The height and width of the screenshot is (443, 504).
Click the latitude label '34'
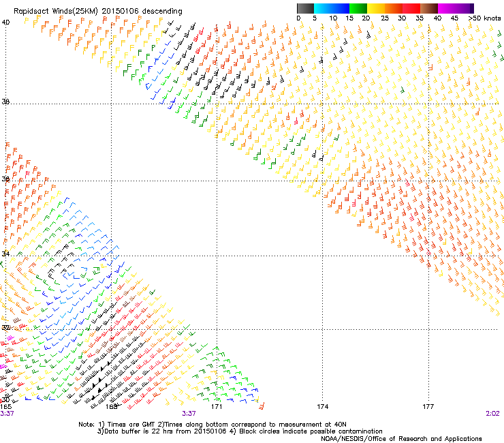click(x=5, y=254)
